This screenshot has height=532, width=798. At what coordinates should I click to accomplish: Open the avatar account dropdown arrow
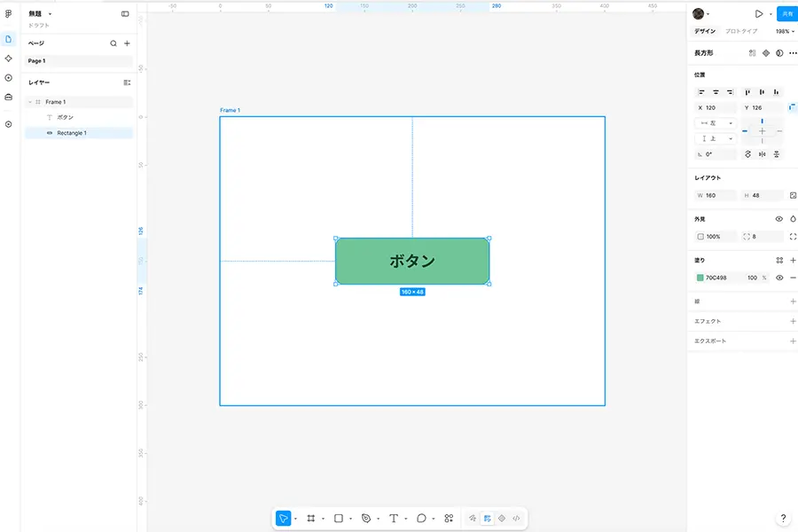pyautogui.click(x=708, y=14)
